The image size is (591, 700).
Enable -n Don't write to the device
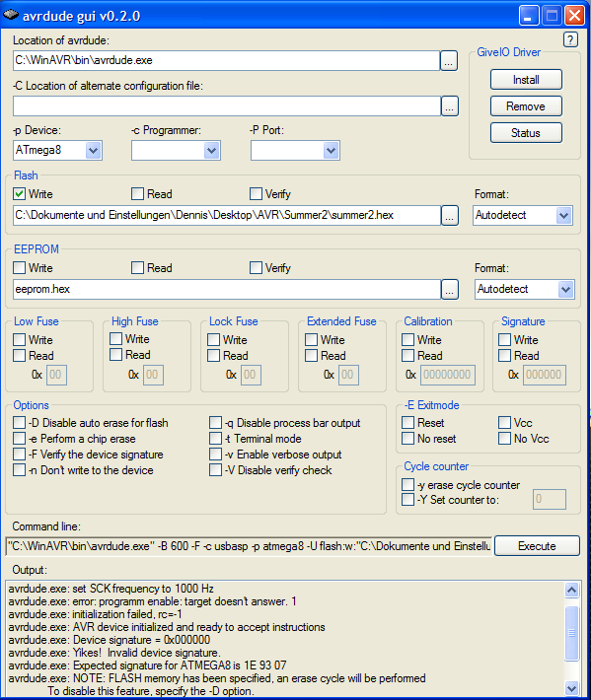tap(19, 469)
